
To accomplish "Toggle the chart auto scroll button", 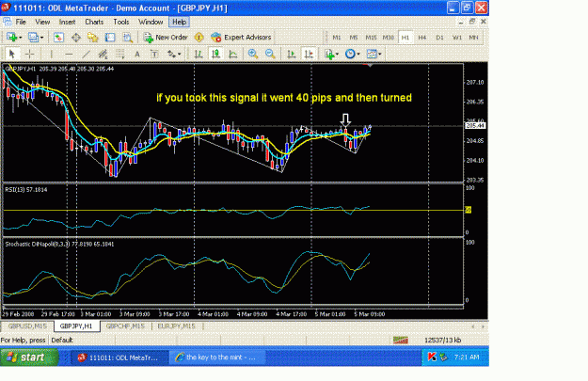I will click(292, 54).
